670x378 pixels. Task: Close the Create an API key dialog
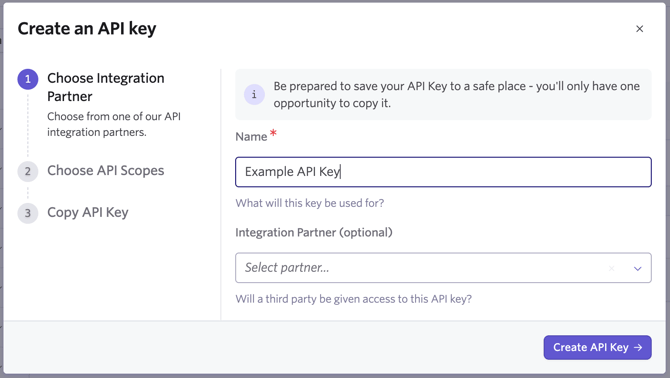(x=639, y=29)
